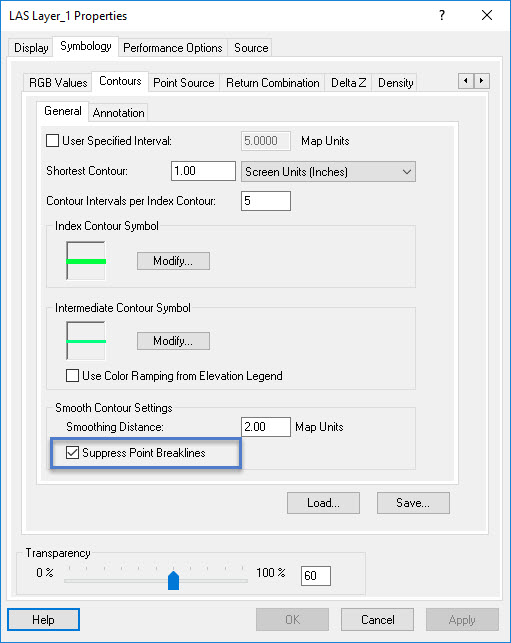Screen dimensions: 511x643
Task: Switch to the Delta Z tab
Action: pyautogui.click(x=348, y=82)
